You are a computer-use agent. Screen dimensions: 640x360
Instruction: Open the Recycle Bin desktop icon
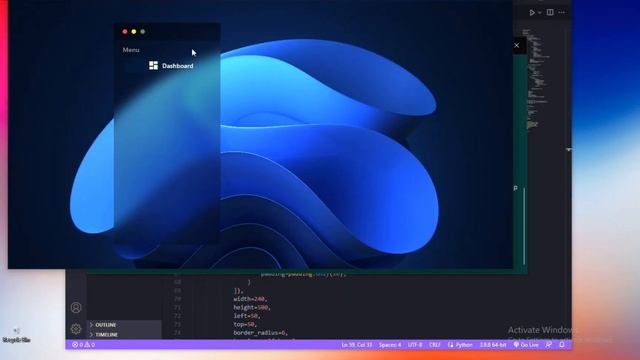point(16,335)
